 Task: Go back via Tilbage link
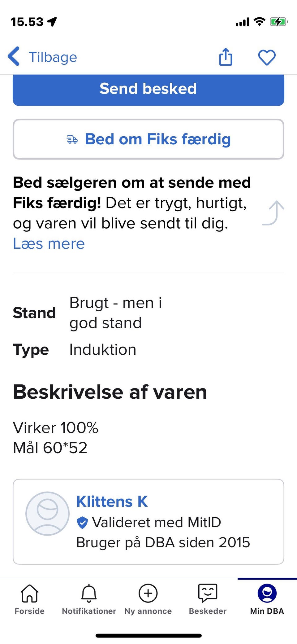tap(53, 57)
